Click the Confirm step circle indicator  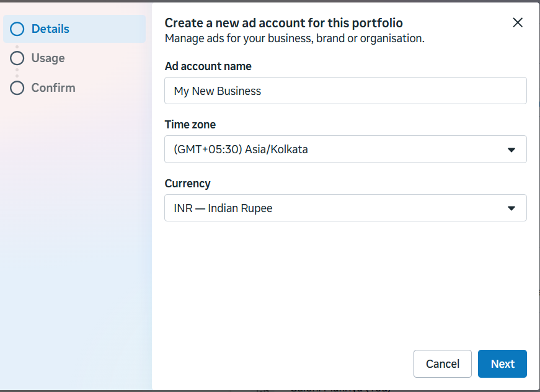click(x=17, y=87)
